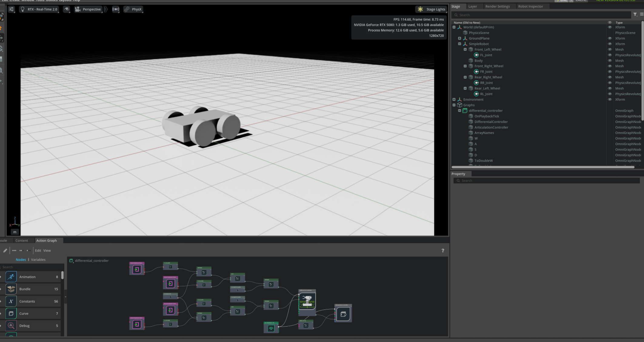Switch node panel to Variables

click(x=38, y=260)
